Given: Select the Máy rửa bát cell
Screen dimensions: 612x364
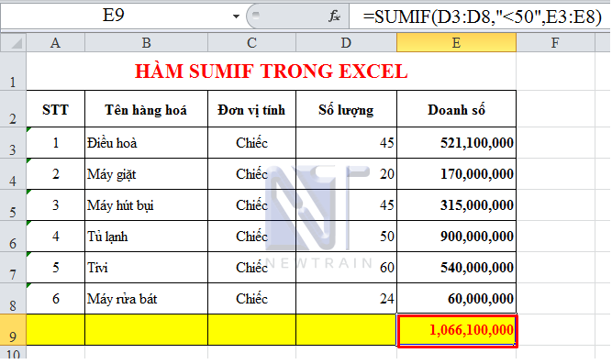Looking at the screenshot, I should pyautogui.click(x=147, y=299).
